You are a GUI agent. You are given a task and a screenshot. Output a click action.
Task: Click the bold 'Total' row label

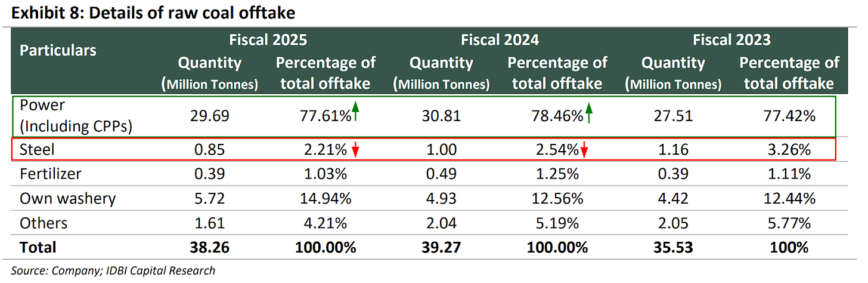click(38, 247)
